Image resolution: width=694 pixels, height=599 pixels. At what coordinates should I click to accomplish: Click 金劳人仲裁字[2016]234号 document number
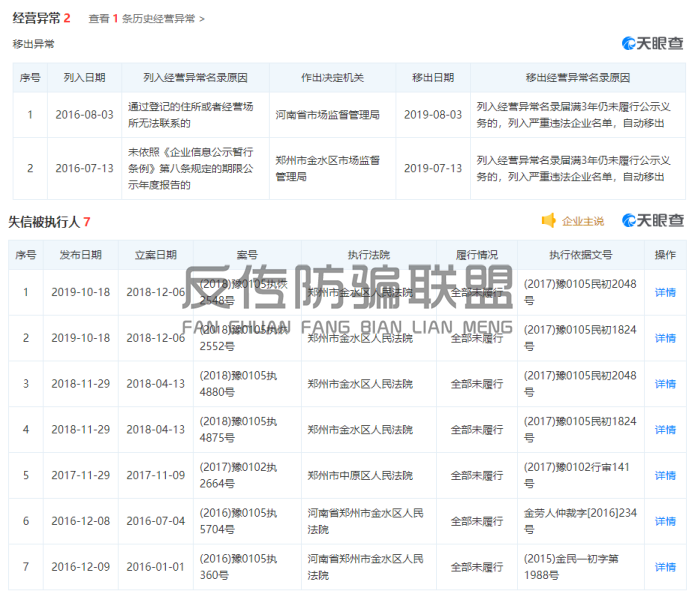tap(578, 521)
